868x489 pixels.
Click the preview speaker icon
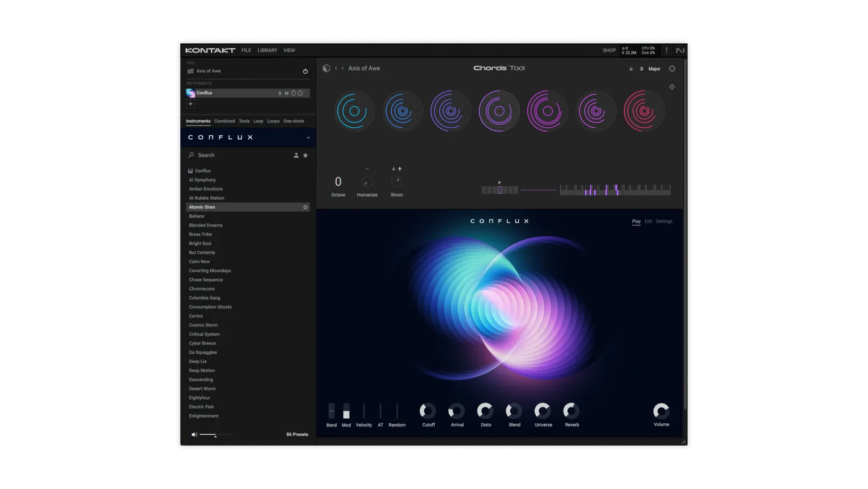pos(194,434)
